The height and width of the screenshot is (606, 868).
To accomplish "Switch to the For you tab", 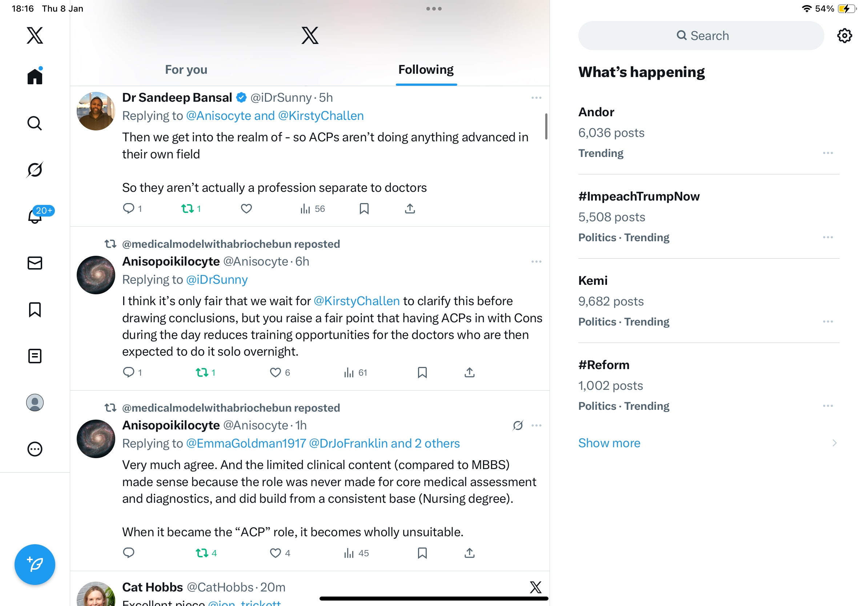I will click(186, 69).
